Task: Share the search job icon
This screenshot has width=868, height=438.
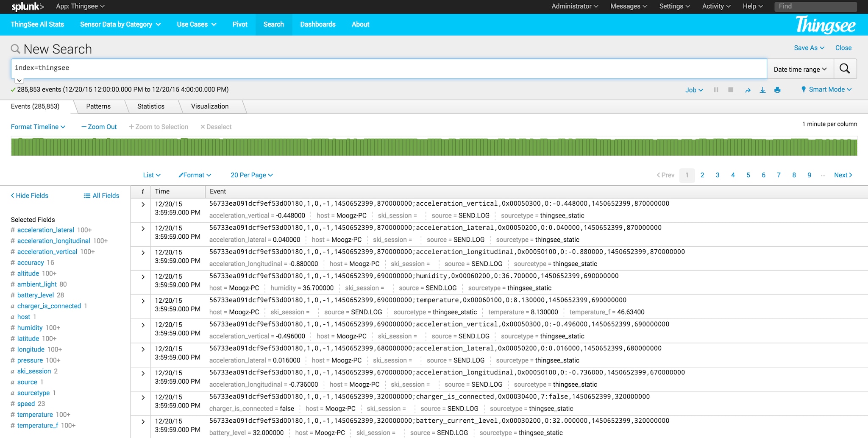Action: [748, 90]
